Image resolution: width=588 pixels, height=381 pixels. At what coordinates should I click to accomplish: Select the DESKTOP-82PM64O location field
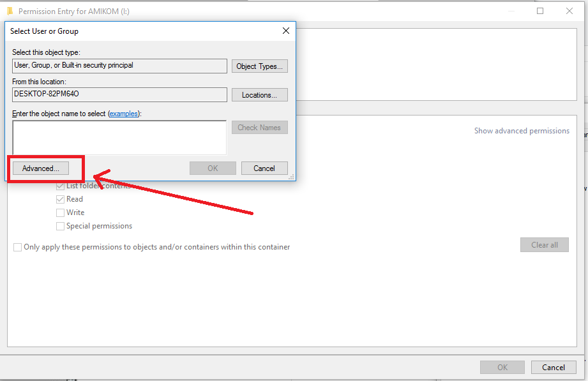click(x=119, y=94)
